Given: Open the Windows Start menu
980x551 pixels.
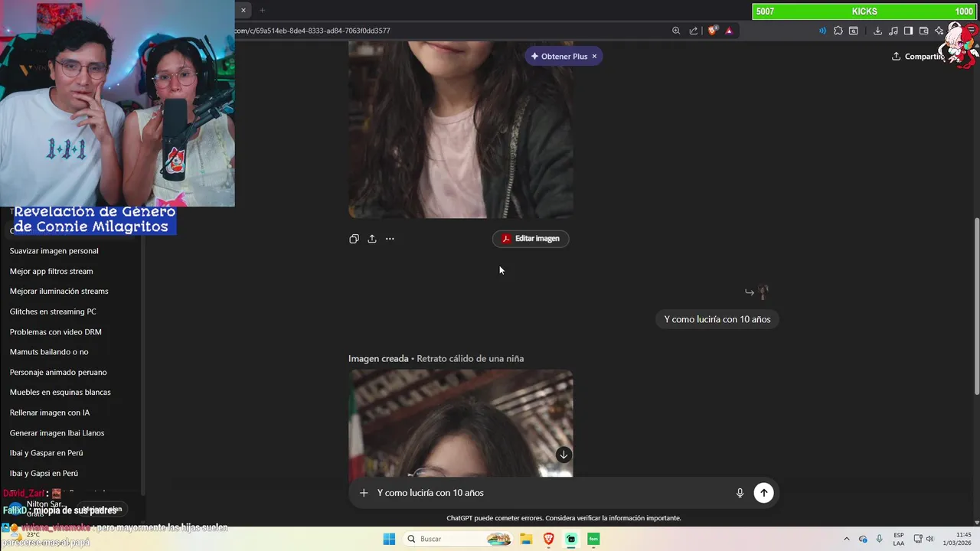Looking at the screenshot, I should [389, 539].
